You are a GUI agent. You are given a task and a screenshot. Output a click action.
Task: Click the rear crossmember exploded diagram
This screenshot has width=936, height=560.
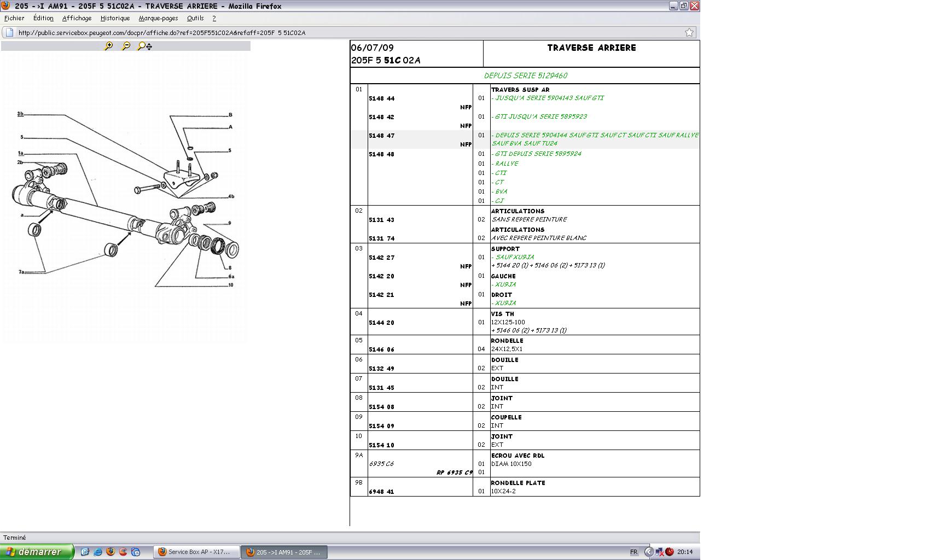point(126,200)
